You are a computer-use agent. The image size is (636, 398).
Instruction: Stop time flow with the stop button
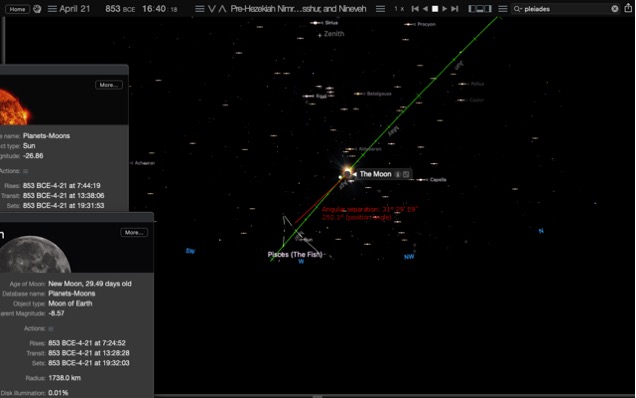pyautogui.click(x=435, y=9)
